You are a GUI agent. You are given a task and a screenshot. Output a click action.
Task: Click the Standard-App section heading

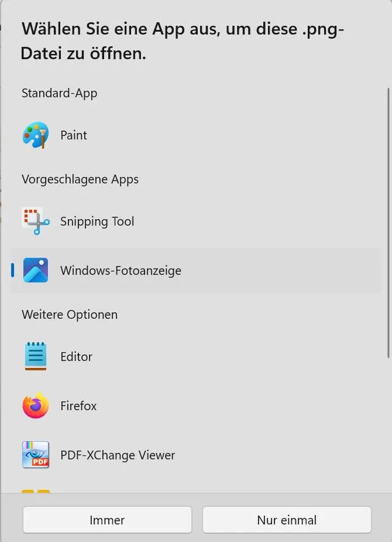pyautogui.click(x=59, y=93)
